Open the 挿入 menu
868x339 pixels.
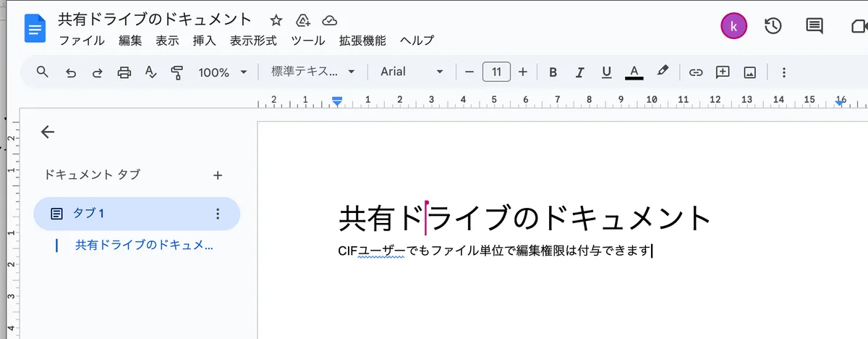click(x=204, y=41)
